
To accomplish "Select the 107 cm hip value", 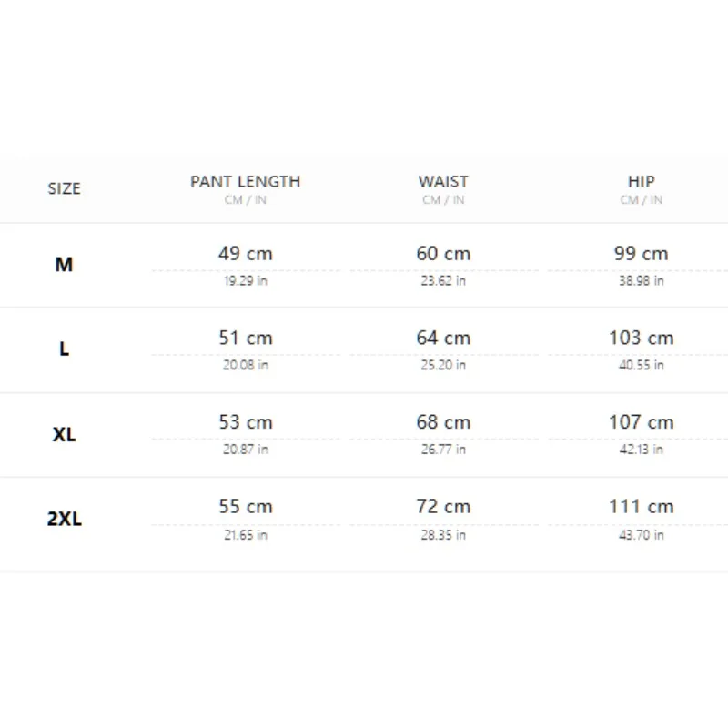I will click(642, 422).
